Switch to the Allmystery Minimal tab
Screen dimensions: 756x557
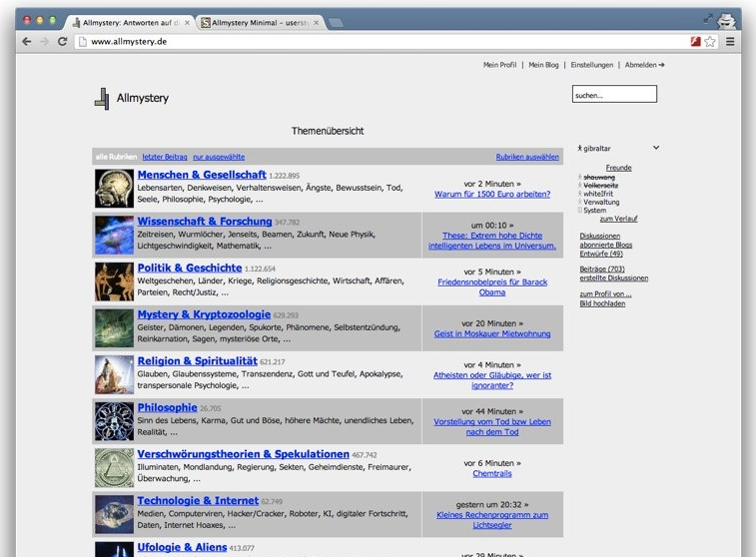pos(260,22)
